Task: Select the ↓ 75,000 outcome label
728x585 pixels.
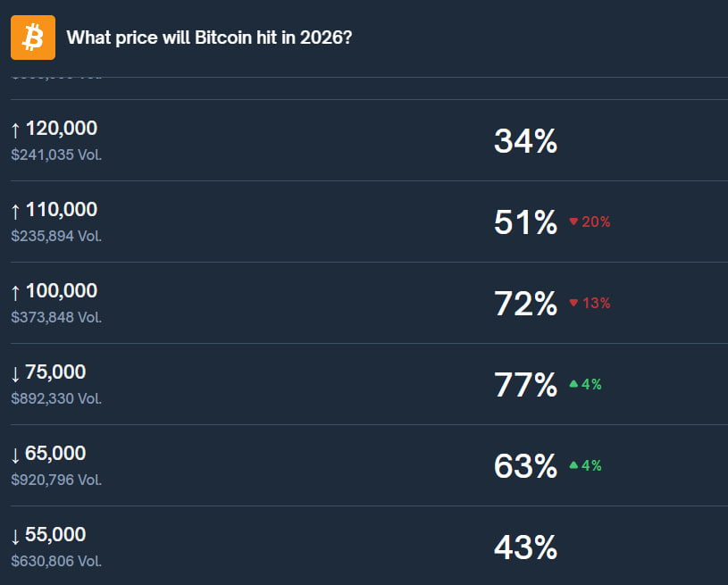Action: (x=48, y=372)
